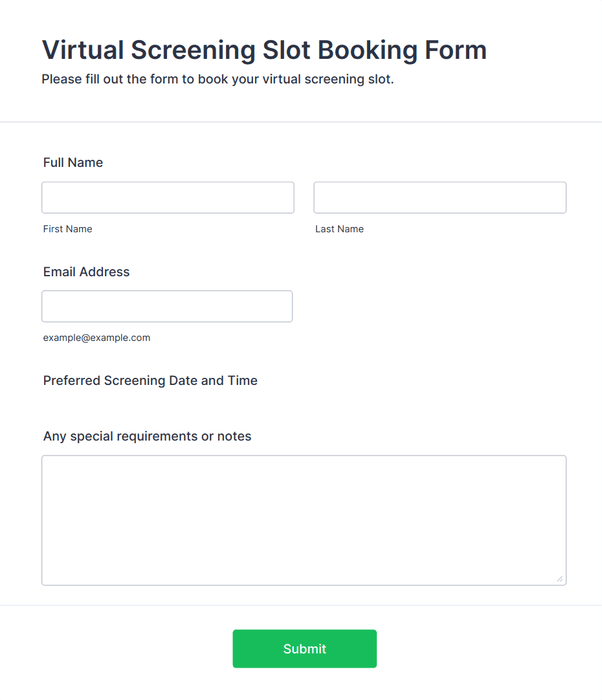The image size is (602, 700).
Task: Click inside the special requirements notes textarea
Action: pyautogui.click(x=304, y=520)
